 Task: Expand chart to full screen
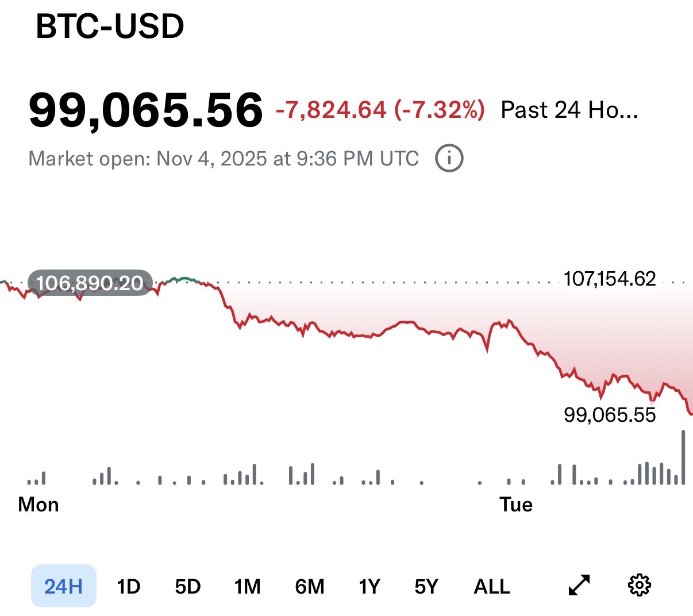tap(579, 586)
